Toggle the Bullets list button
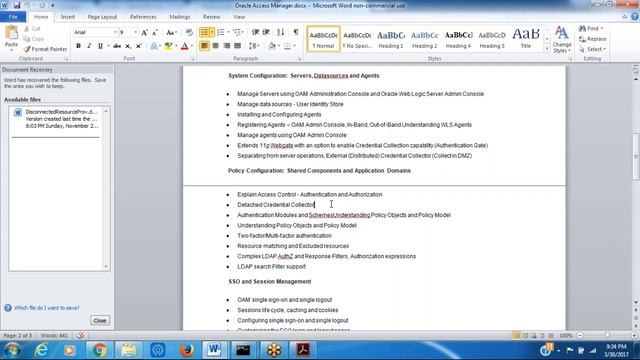The image size is (640, 360). [204, 32]
